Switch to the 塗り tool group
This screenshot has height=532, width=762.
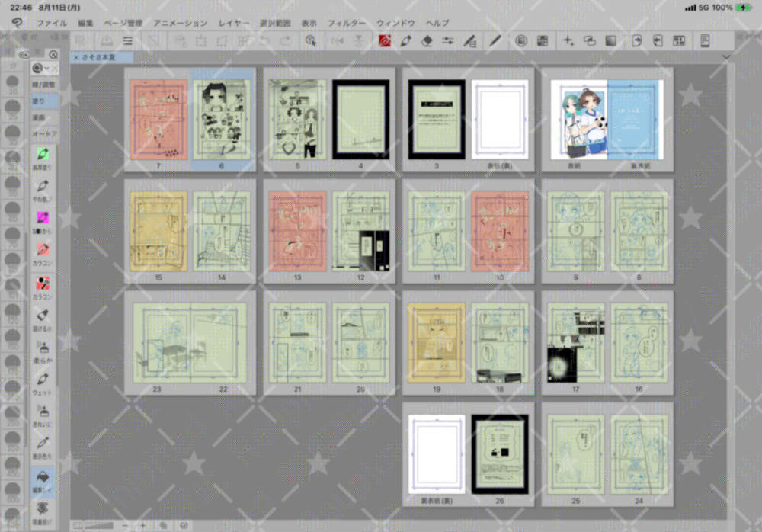[x=39, y=101]
